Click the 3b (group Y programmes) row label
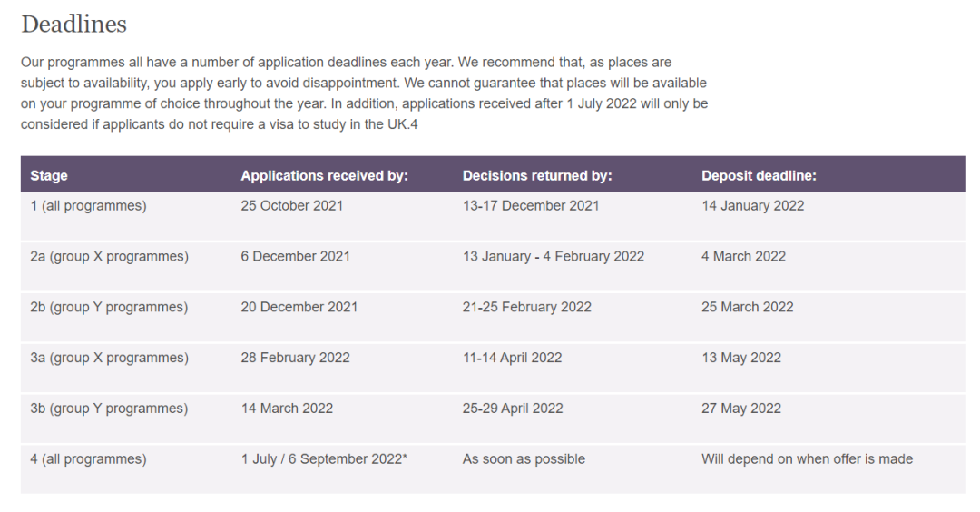The image size is (980, 512). click(109, 409)
